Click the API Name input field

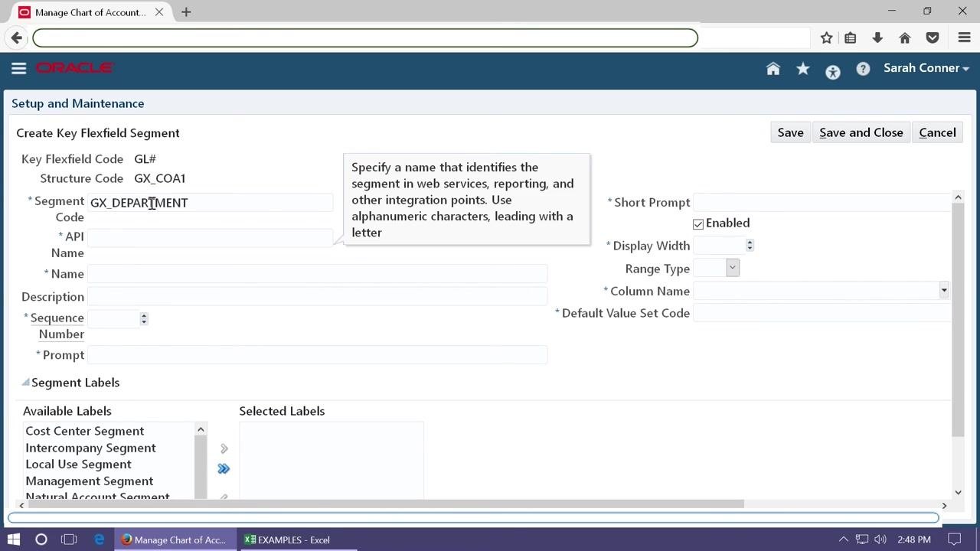(x=210, y=237)
